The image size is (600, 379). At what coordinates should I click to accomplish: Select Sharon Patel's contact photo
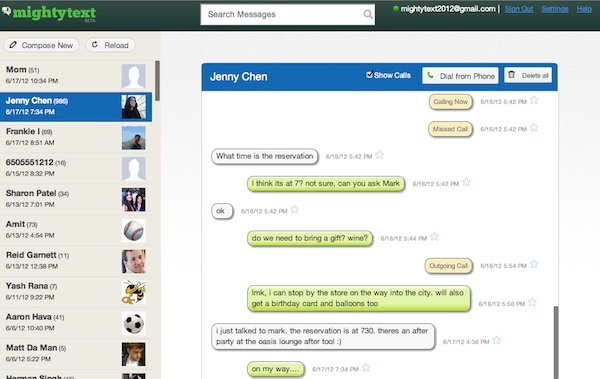(x=134, y=200)
